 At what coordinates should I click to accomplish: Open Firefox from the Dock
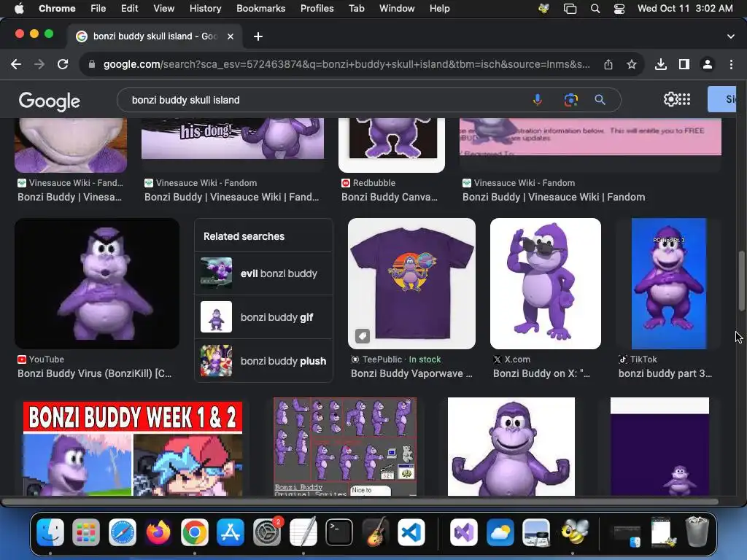(x=158, y=532)
